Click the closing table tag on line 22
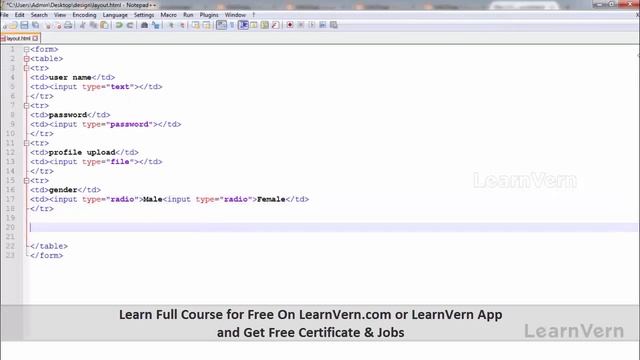Screen dimensions: 640x360 click(49, 246)
